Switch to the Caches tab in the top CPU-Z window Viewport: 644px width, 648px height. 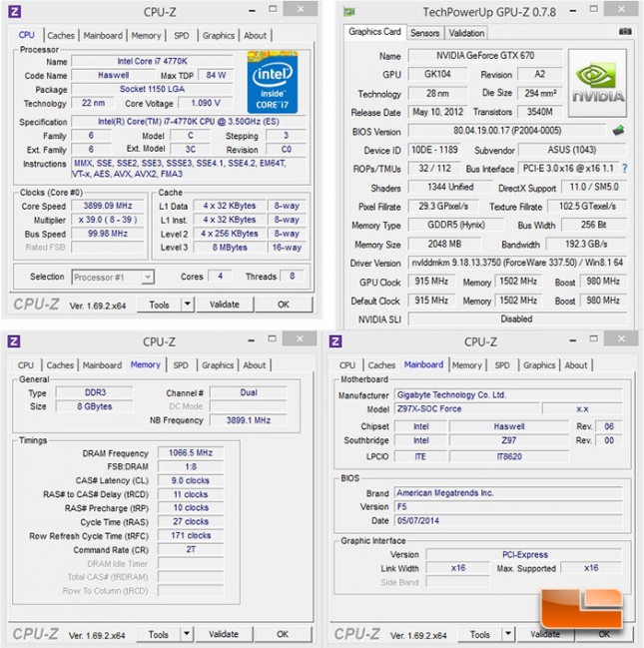click(x=61, y=36)
